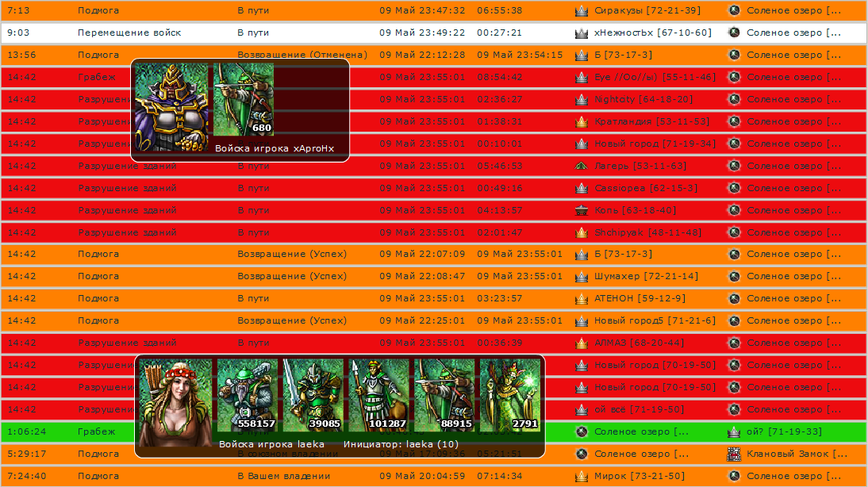Select the spearman unit with 101287 troops

coord(378,395)
